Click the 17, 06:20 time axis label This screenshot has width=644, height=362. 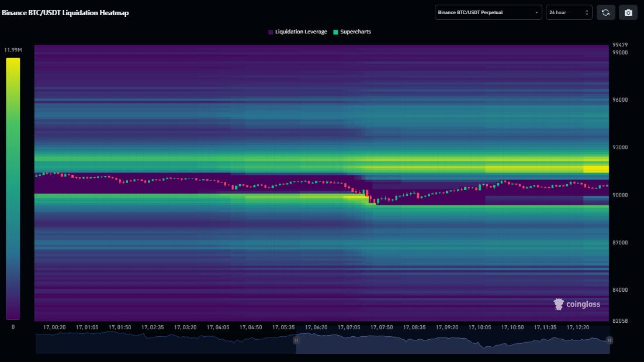[316, 327]
